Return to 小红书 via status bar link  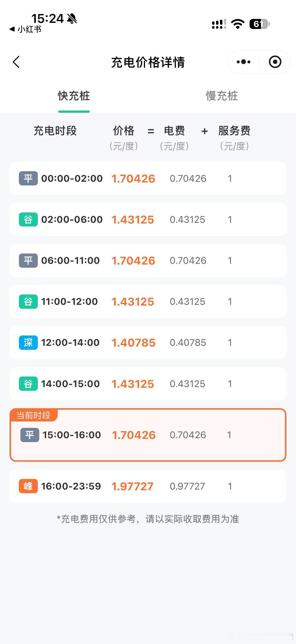tap(25, 29)
